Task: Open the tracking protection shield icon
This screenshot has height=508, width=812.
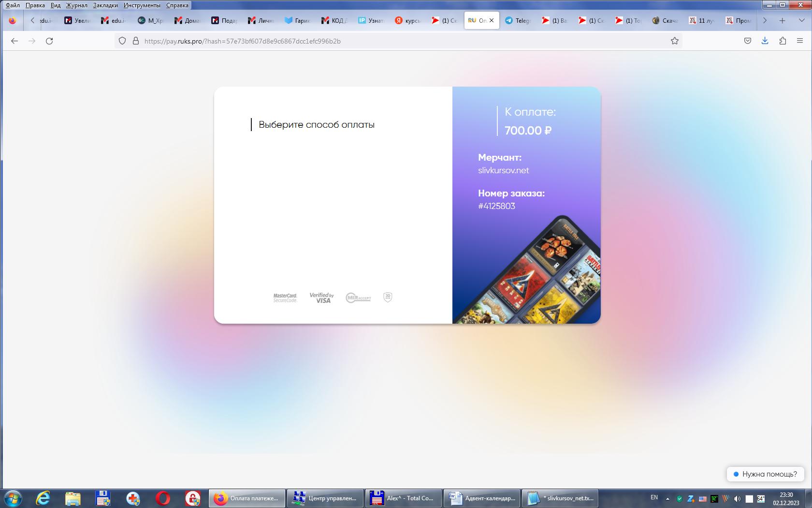Action: pyautogui.click(x=122, y=41)
